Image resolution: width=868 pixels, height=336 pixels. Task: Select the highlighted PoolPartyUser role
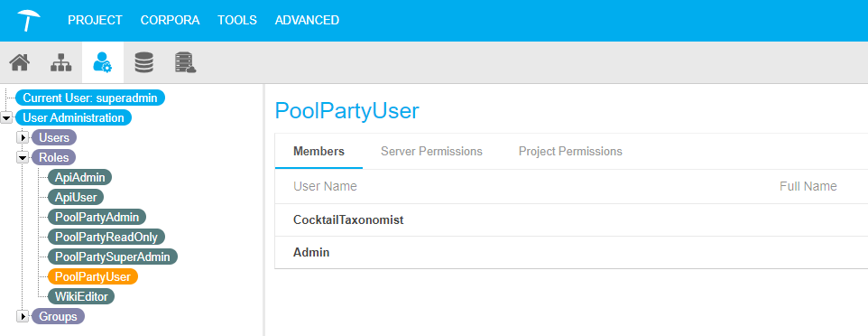[92, 276]
